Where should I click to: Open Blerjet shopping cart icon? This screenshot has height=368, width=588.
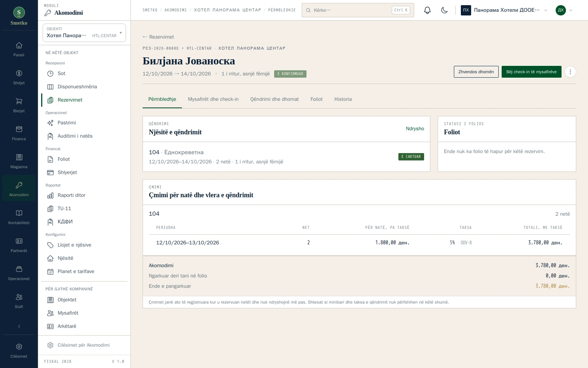click(19, 106)
